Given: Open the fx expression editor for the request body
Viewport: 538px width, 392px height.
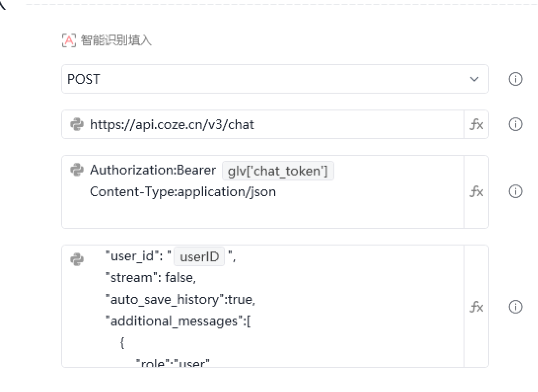Looking at the screenshot, I should (x=476, y=307).
